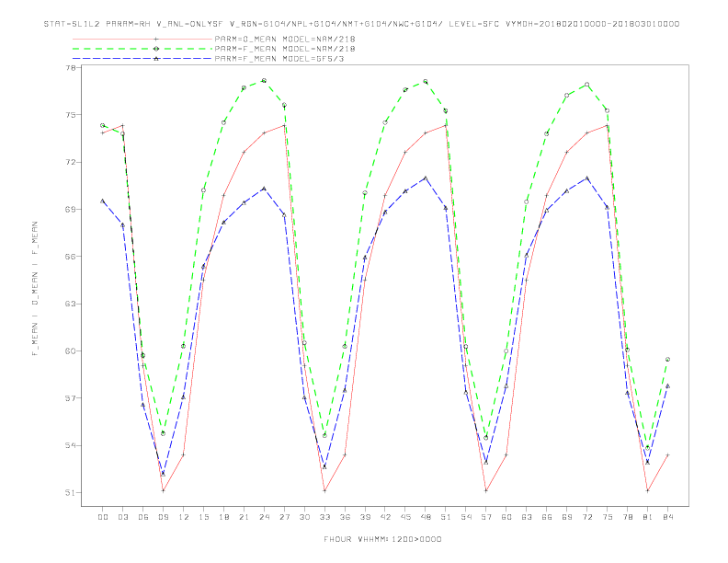Viewport: 728px width, 563px height.
Task: Click y-axis tick label 78
Action: click(70, 68)
